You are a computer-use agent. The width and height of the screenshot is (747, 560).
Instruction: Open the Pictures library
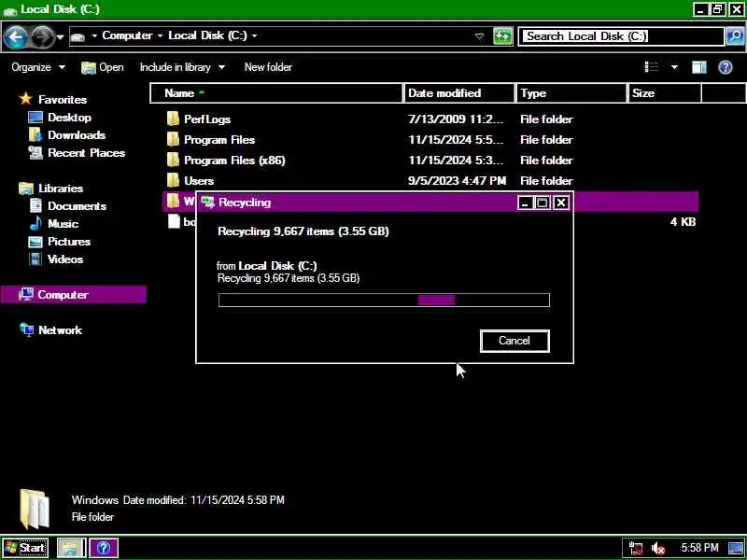pos(60,242)
